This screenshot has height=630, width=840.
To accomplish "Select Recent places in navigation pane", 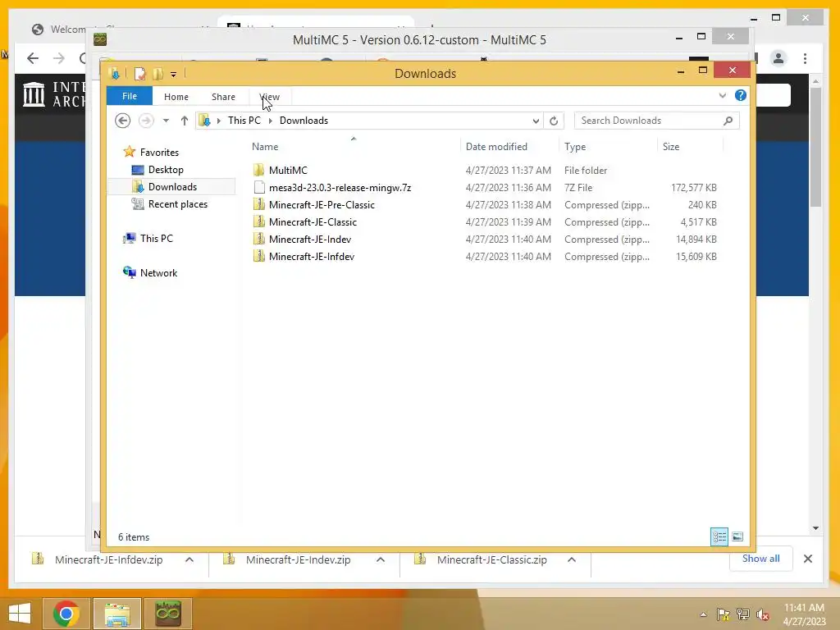I will point(177,204).
